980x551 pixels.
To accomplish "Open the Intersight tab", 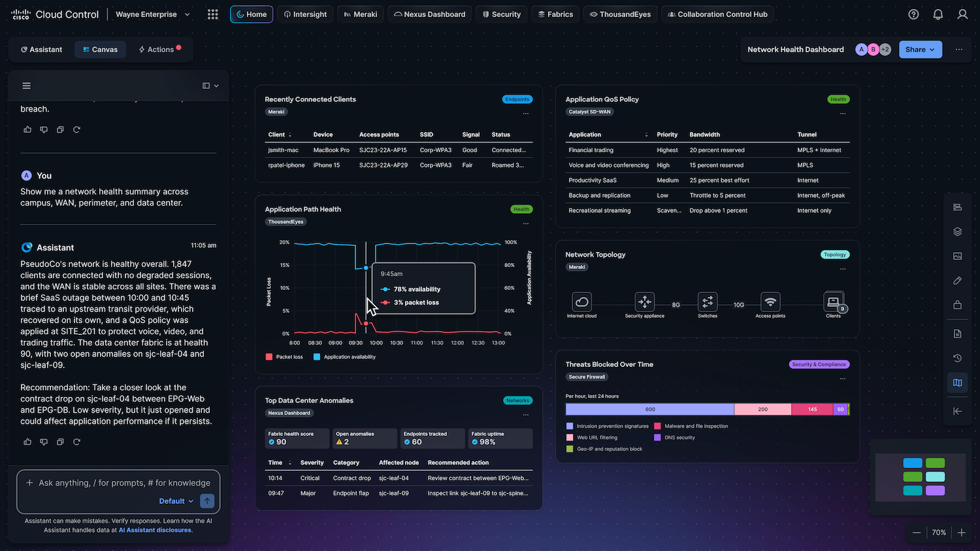I will coord(305,14).
